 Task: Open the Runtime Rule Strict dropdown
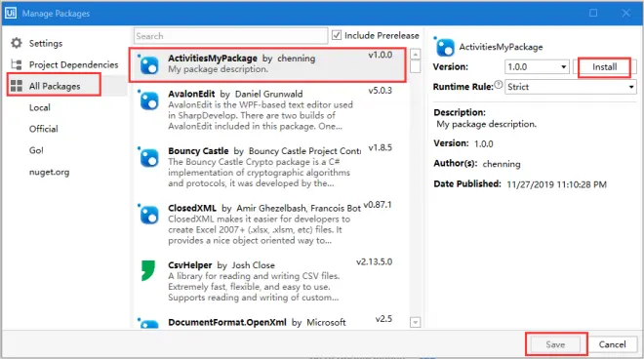point(571,87)
